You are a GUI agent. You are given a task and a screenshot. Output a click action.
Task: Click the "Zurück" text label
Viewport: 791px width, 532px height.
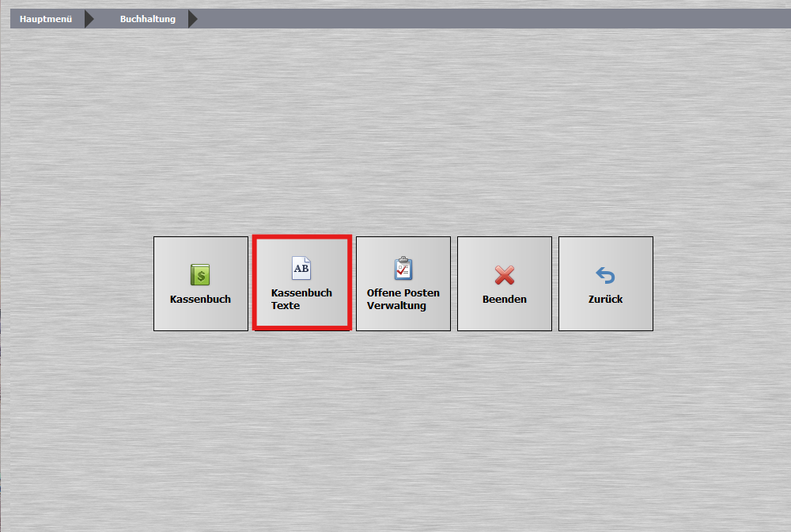[x=605, y=300]
